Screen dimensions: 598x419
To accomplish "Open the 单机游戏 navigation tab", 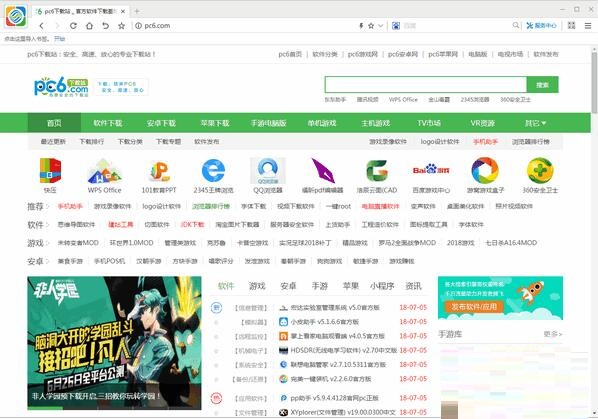I will [322, 123].
